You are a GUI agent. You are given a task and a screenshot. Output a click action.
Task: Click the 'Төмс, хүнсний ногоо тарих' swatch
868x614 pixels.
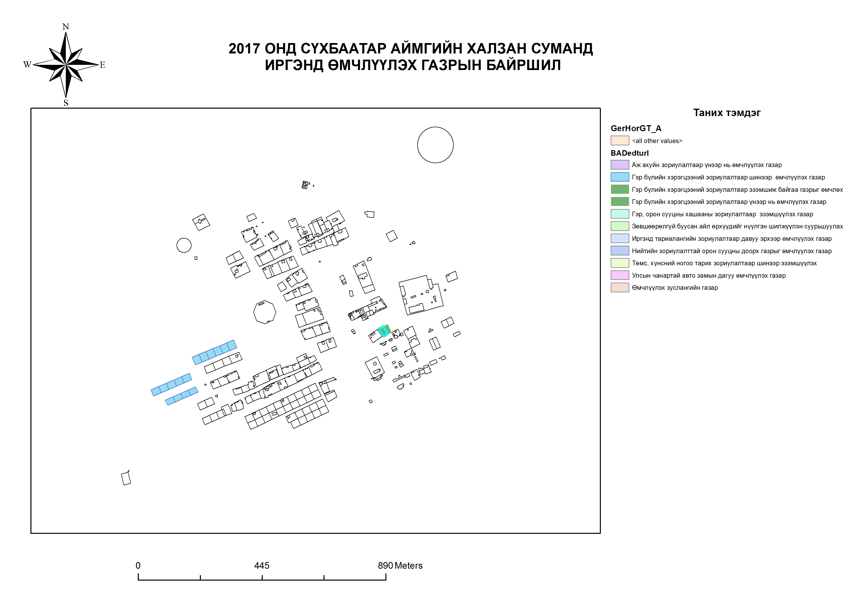[620, 263]
